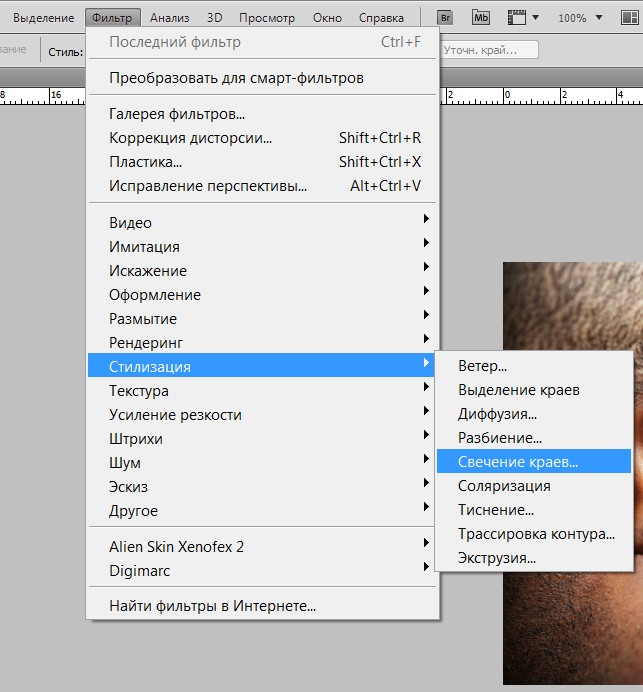Choose the Диффузия filter
The width and height of the screenshot is (643, 692).
point(534,414)
